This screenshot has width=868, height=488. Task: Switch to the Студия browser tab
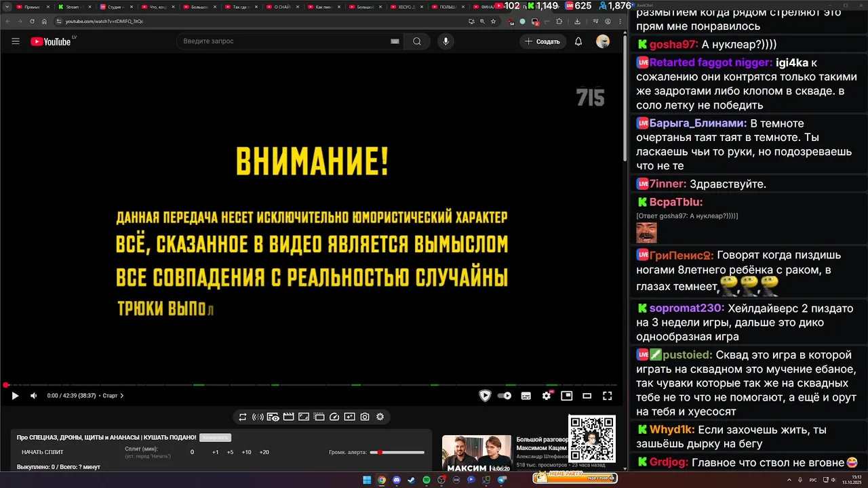114,7
